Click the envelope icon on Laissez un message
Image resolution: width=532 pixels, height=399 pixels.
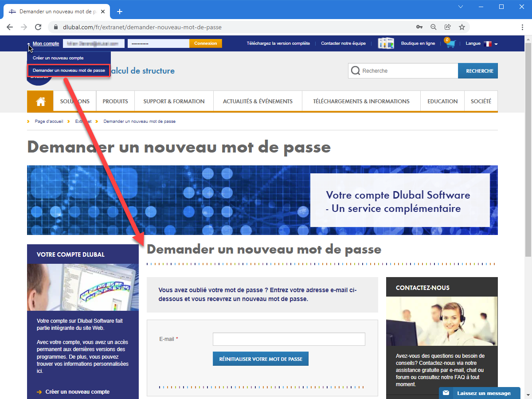(446, 393)
